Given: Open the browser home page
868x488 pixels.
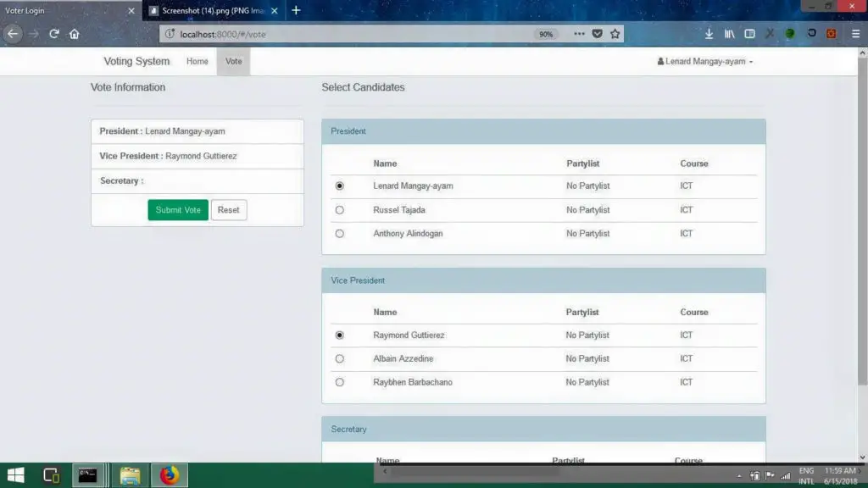Looking at the screenshot, I should tap(75, 34).
